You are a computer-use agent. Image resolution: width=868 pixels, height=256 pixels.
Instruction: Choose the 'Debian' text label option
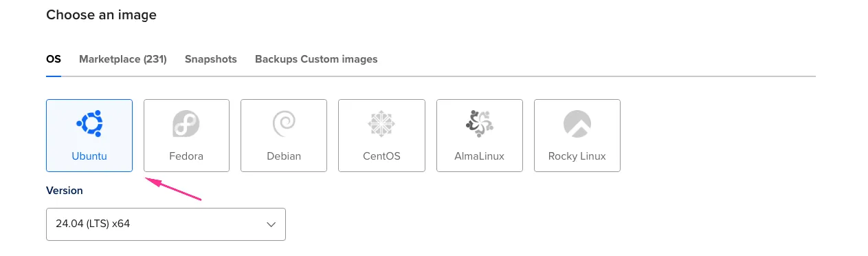284,156
